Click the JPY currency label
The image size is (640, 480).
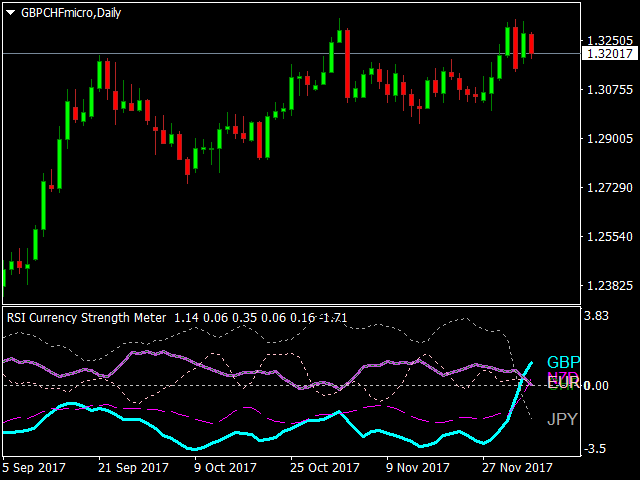(562, 420)
